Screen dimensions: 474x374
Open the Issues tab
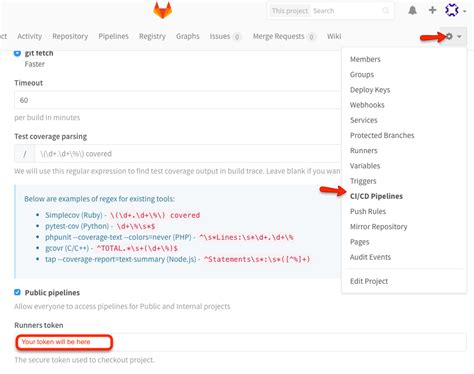tap(225, 36)
